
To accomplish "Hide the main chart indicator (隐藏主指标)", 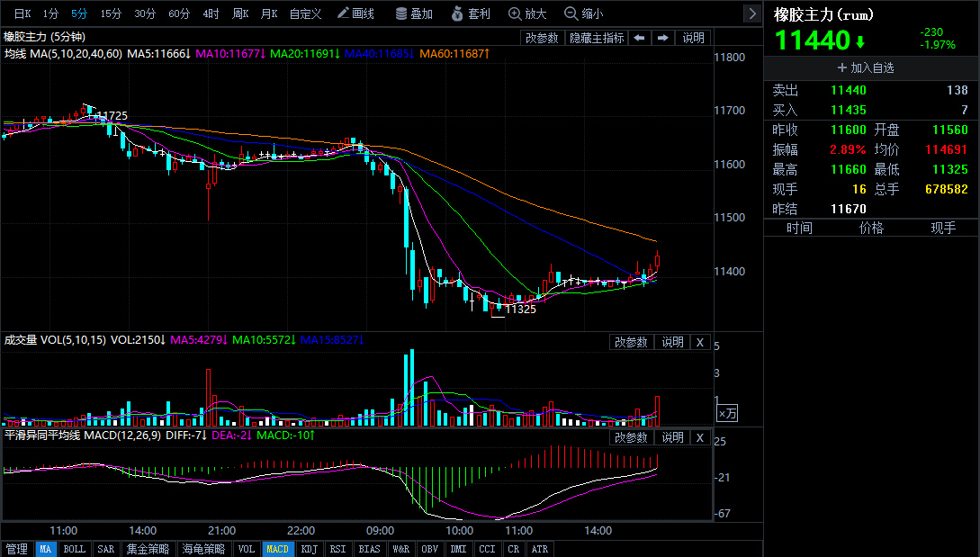I will [x=597, y=38].
